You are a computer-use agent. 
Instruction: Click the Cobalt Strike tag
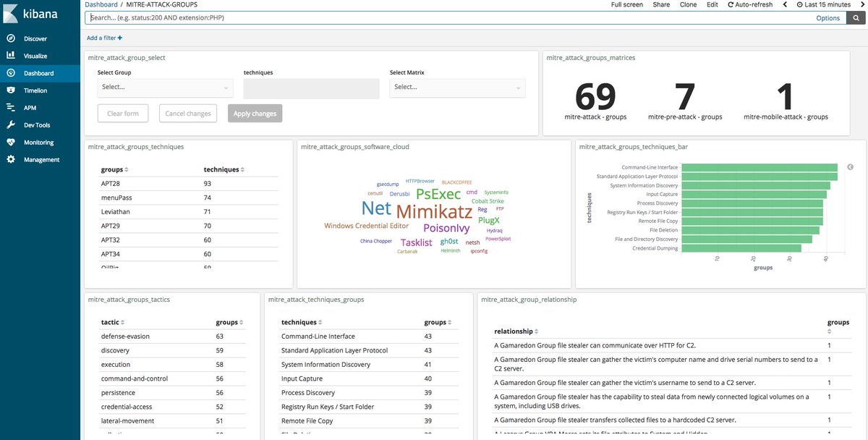[488, 201]
